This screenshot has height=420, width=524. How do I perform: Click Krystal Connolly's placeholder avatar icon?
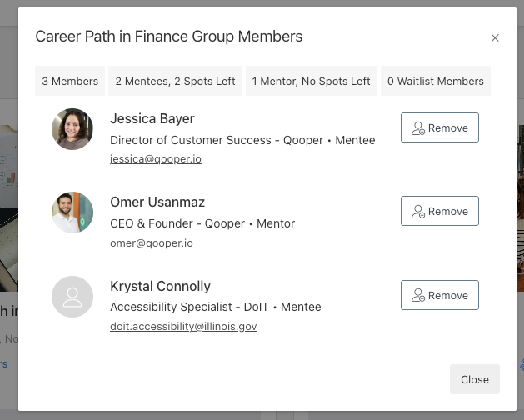point(72,296)
